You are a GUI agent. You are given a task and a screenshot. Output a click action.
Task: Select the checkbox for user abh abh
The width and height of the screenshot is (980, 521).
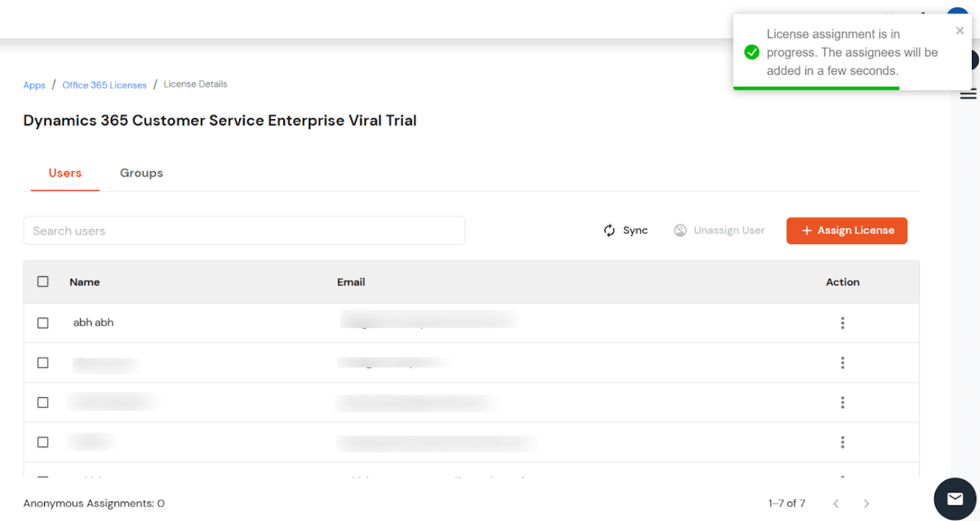coord(43,323)
